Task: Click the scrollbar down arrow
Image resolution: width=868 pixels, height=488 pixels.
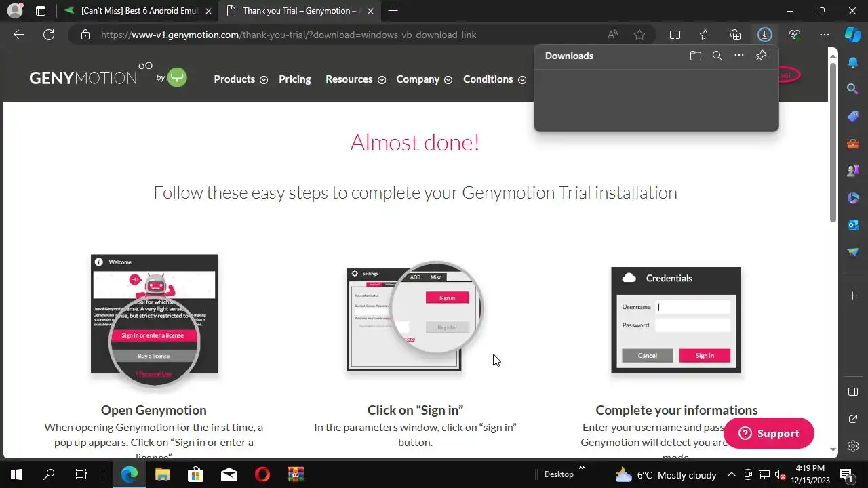Action: click(833, 449)
